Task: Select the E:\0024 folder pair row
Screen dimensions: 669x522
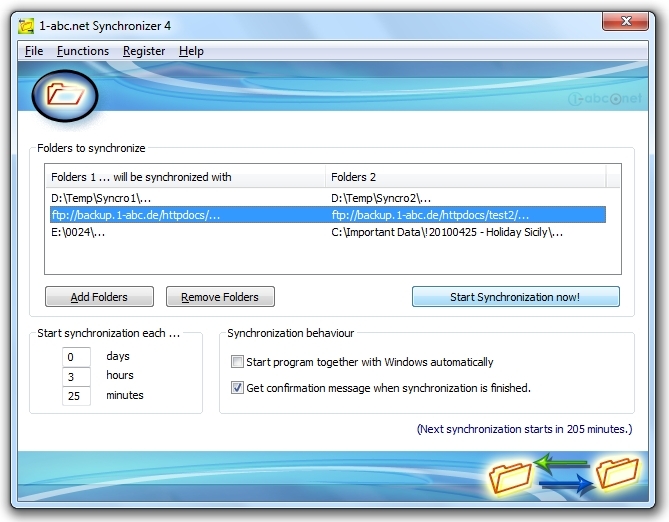Action: click(185, 232)
